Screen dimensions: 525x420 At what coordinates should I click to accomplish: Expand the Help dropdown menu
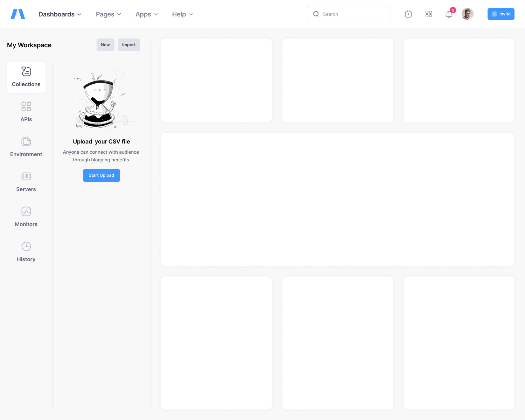[x=182, y=14]
